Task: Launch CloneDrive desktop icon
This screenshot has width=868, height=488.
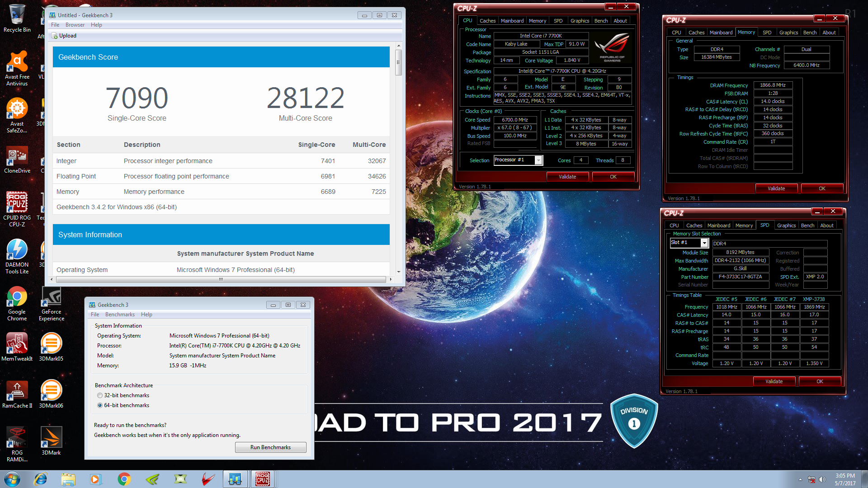Action: point(17,160)
